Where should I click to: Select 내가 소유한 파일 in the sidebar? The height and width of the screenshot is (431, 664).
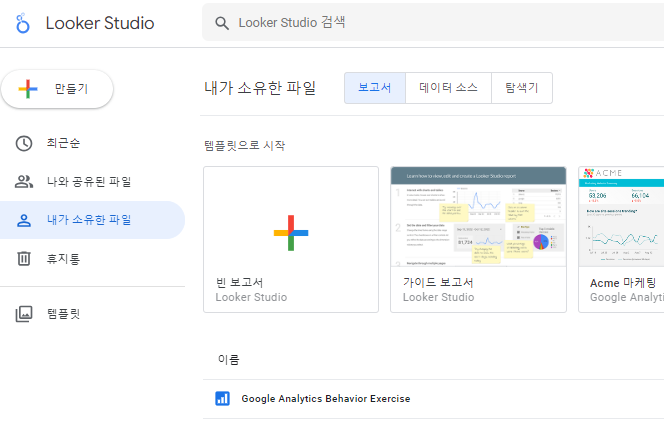[92, 220]
